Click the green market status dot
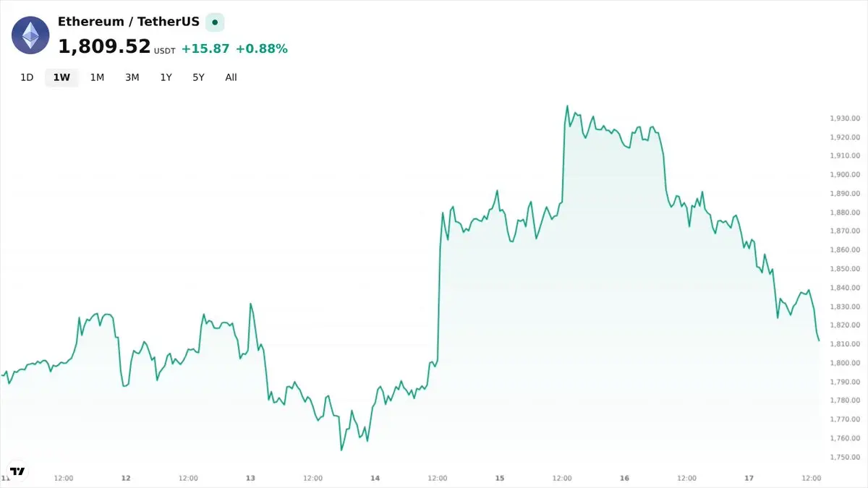This screenshot has width=868, height=488. (215, 22)
